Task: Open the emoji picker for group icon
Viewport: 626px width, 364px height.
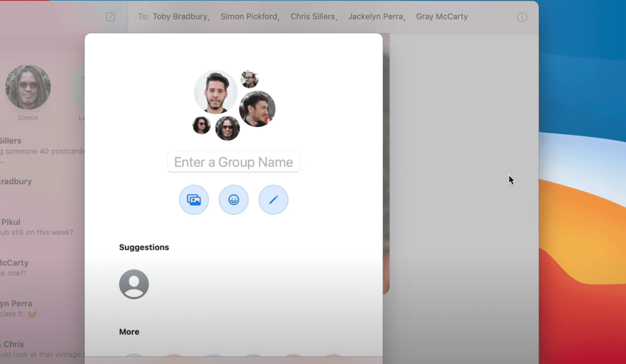Action: tap(233, 200)
